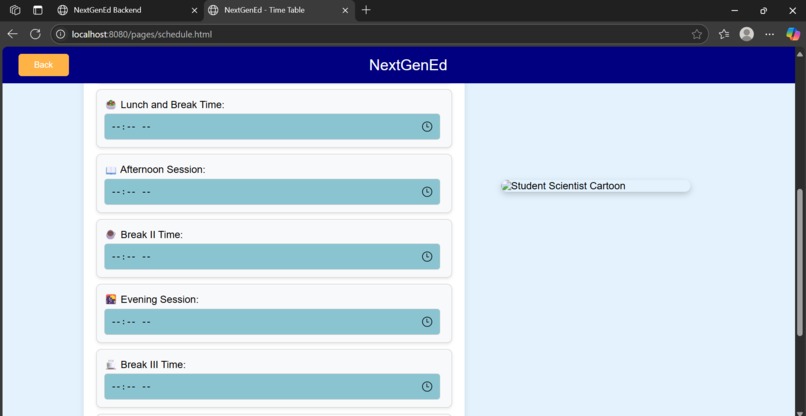
Task: Click the Break II Time input field
Action: click(272, 257)
